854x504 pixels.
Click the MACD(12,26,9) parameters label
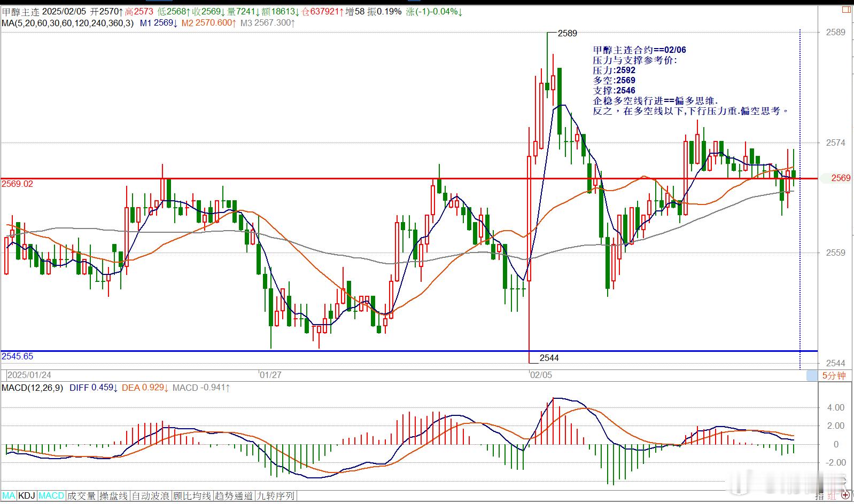point(32,388)
